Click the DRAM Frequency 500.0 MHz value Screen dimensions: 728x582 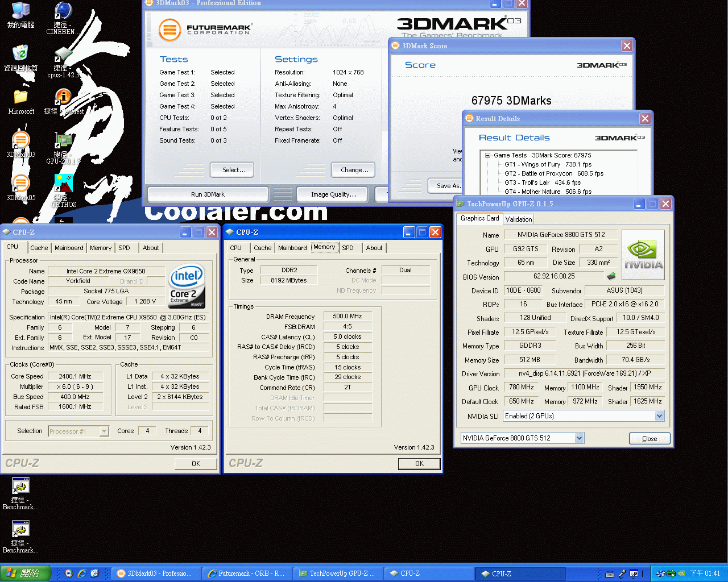coord(348,317)
